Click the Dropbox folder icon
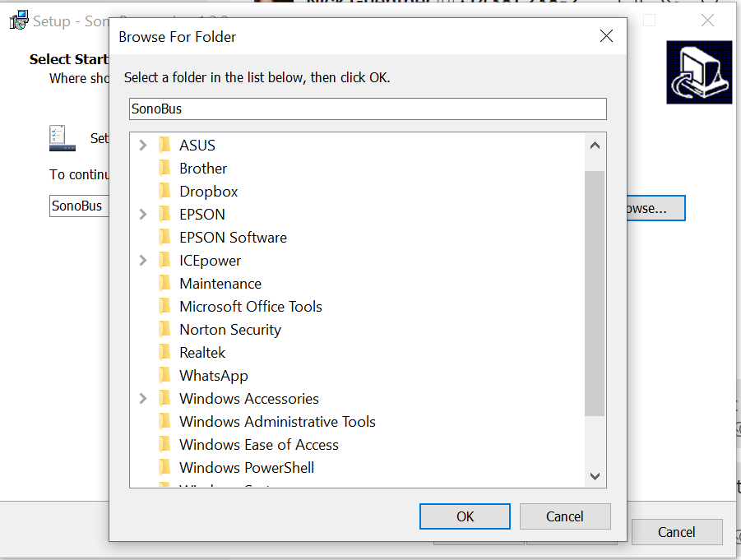Image resolution: width=741 pixels, height=560 pixels. coord(164,192)
